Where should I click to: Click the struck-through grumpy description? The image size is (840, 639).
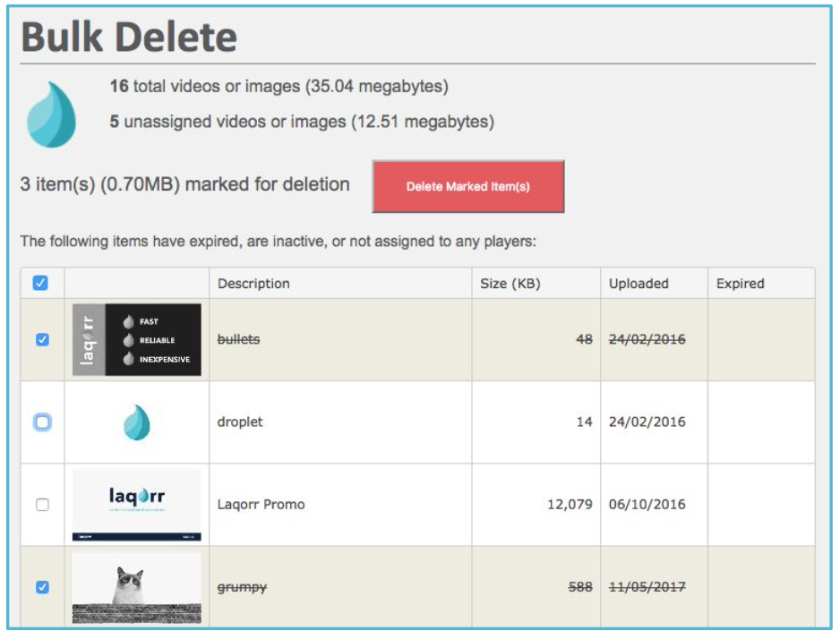pyautogui.click(x=242, y=587)
